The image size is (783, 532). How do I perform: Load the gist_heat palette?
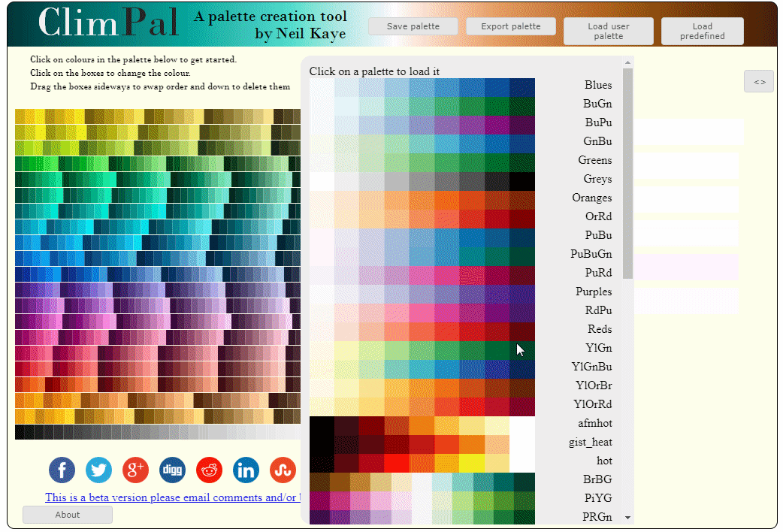tap(591, 442)
